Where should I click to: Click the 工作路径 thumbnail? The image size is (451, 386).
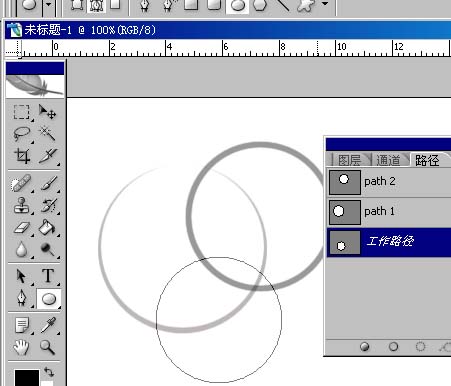pyautogui.click(x=345, y=243)
